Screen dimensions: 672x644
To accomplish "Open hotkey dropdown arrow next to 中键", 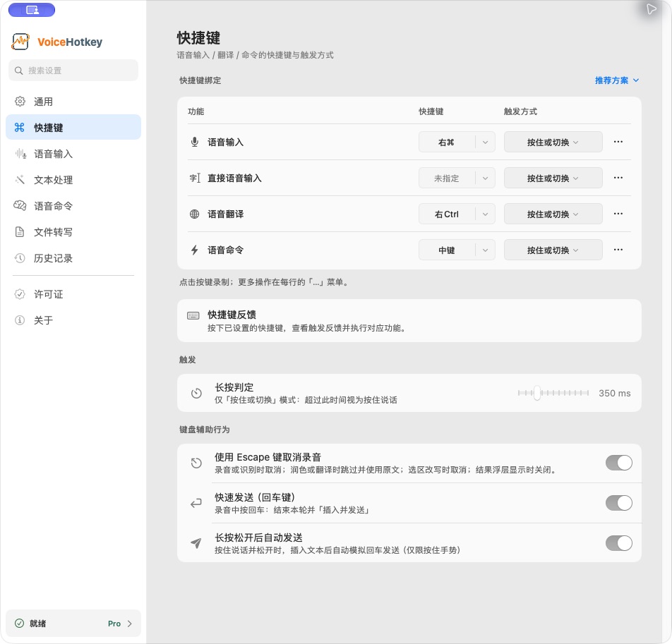I will pyautogui.click(x=485, y=250).
